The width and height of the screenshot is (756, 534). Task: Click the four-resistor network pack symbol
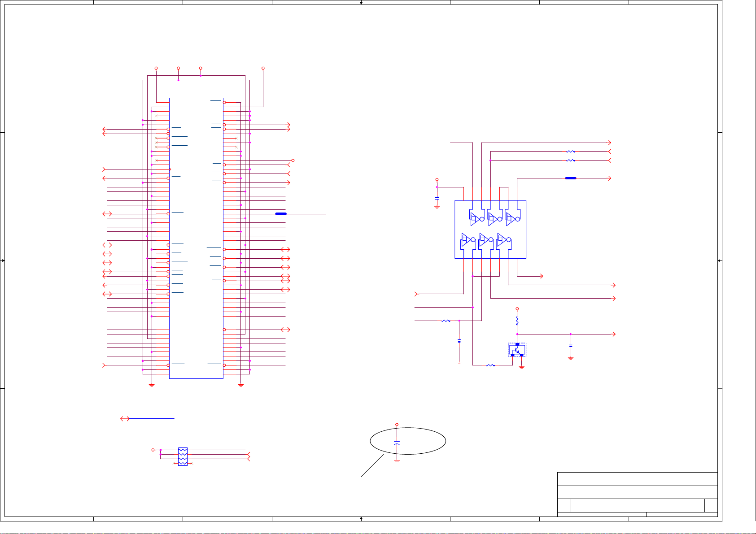183,456
